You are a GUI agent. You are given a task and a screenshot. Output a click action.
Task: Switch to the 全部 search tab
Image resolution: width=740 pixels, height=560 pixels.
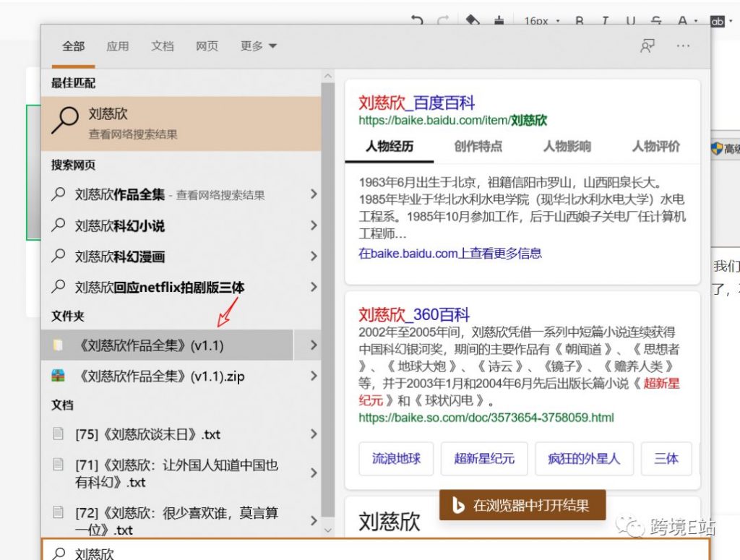click(73, 46)
